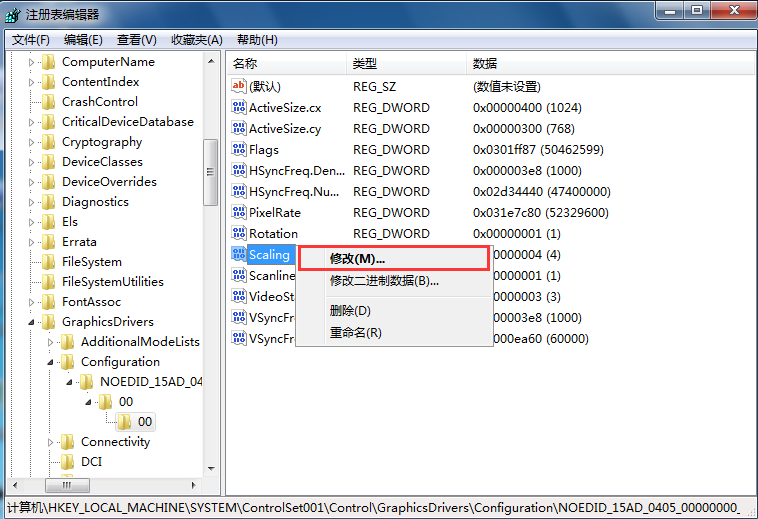Image resolution: width=758 pixels, height=519 pixels.
Task: Click the ContentIndex folder icon
Action: click(x=48, y=82)
